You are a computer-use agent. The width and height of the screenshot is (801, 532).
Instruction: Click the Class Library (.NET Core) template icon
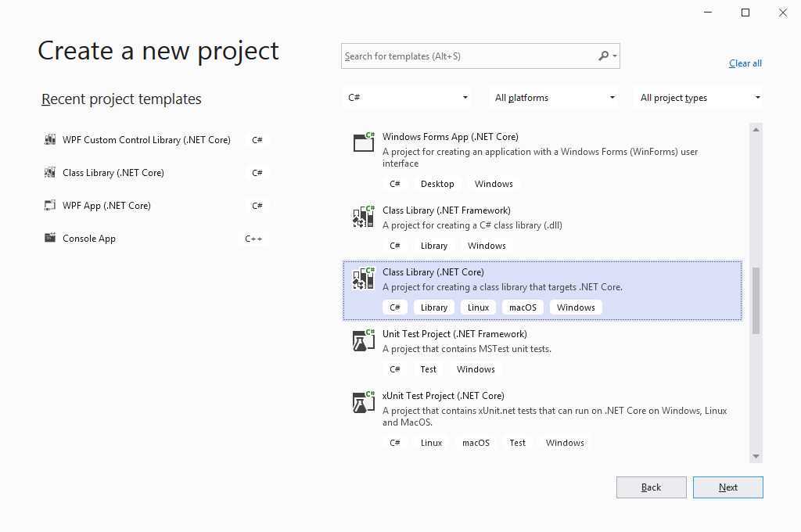(364, 279)
